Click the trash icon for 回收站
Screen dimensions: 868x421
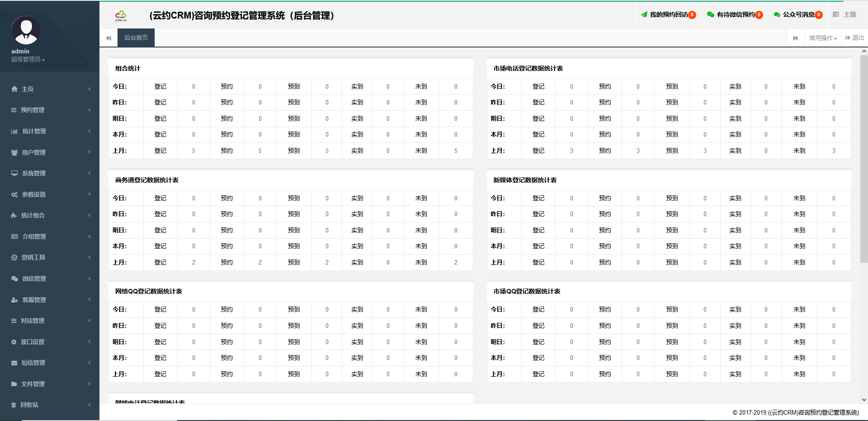pos(14,405)
